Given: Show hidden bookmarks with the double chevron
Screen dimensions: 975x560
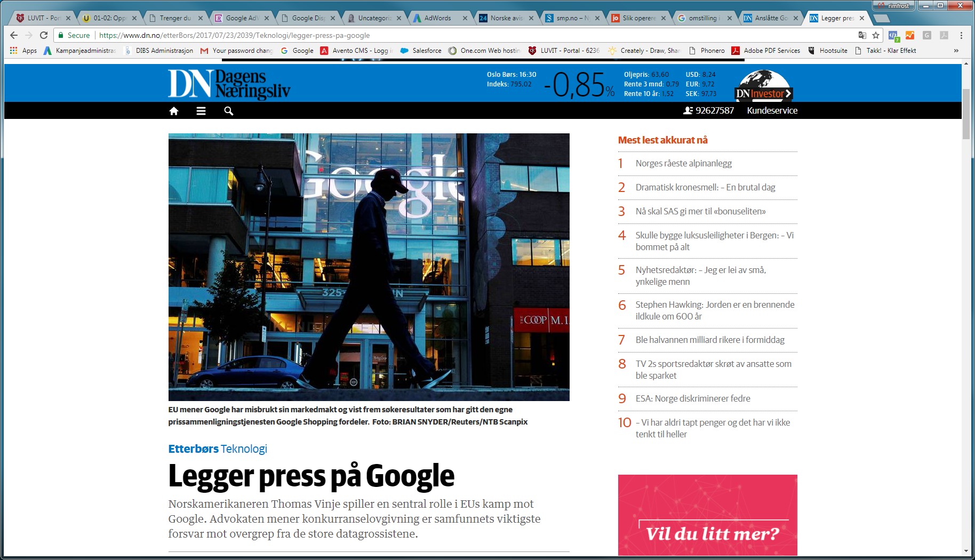Looking at the screenshot, I should coord(956,51).
